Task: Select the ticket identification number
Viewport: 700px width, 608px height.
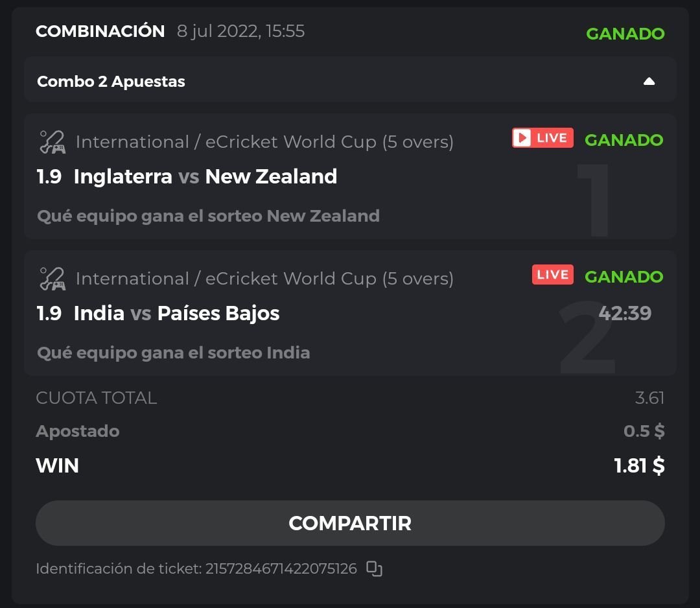Action: [281, 569]
